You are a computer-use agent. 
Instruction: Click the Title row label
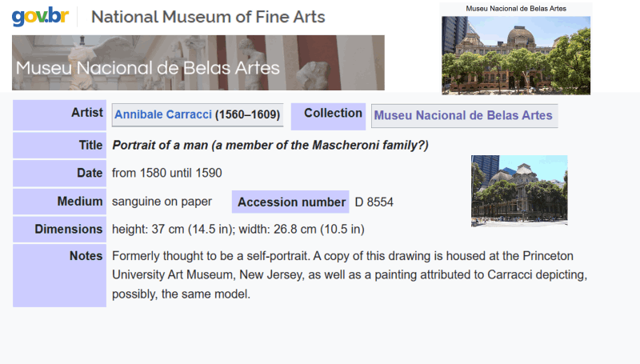tap(90, 146)
